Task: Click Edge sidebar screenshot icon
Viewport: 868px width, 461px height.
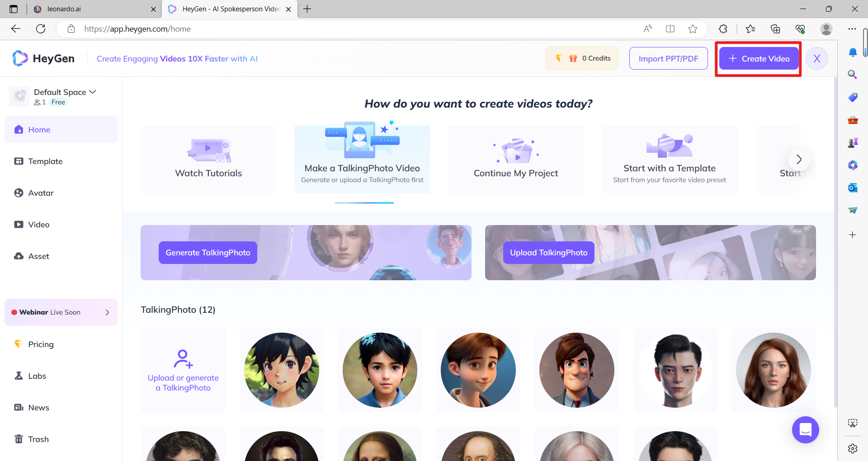Action: [x=853, y=423]
